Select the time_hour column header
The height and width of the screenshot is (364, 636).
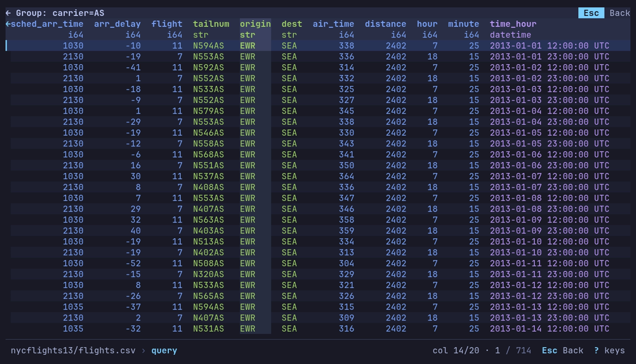point(513,24)
